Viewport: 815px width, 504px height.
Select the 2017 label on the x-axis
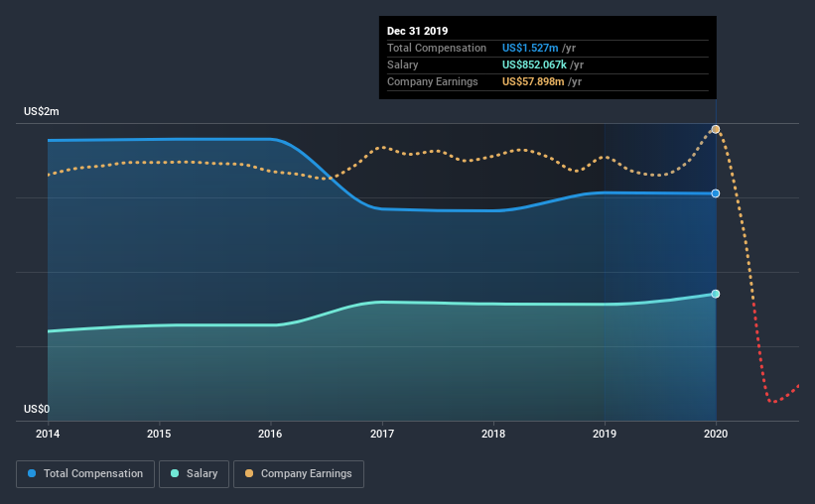(x=382, y=434)
